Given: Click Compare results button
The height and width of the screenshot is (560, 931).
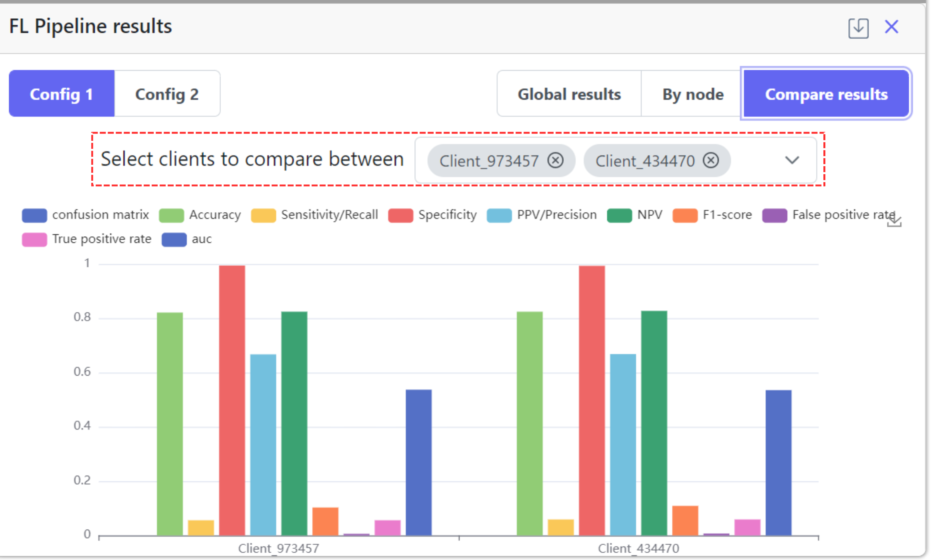Looking at the screenshot, I should click(826, 94).
